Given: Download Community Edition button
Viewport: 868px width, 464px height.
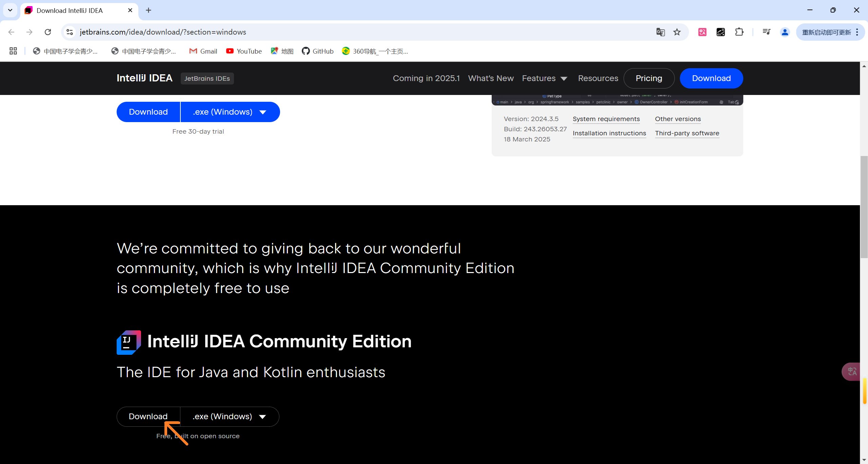Looking at the screenshot, I should [148, 417].
